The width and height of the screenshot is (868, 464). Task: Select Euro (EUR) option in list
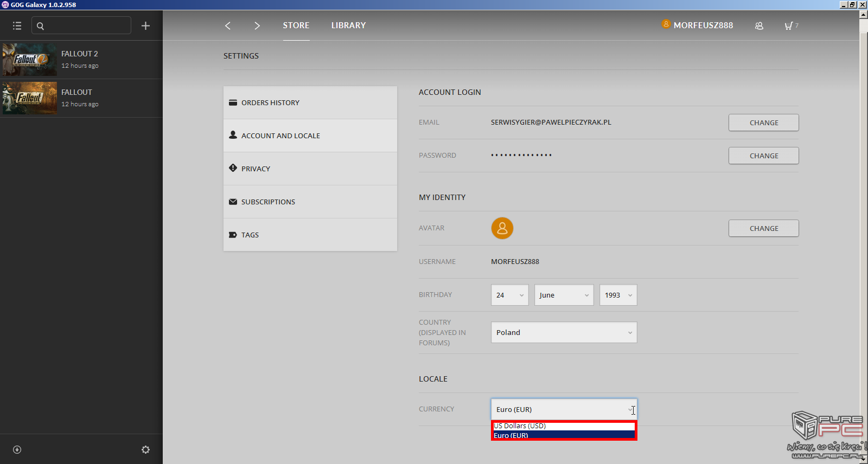[564, 435]
